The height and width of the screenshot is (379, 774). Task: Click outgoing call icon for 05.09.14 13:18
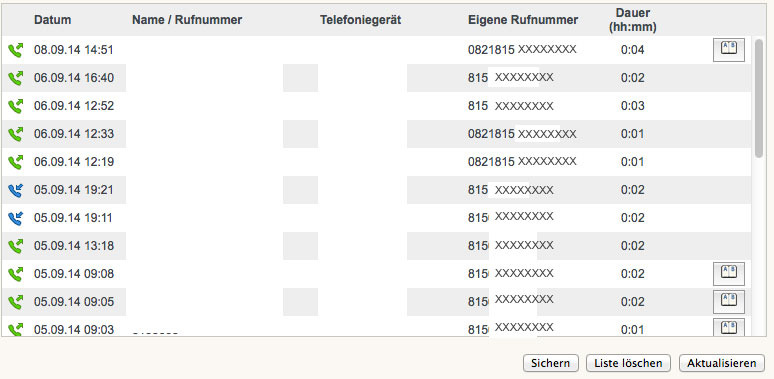(16, 246)
